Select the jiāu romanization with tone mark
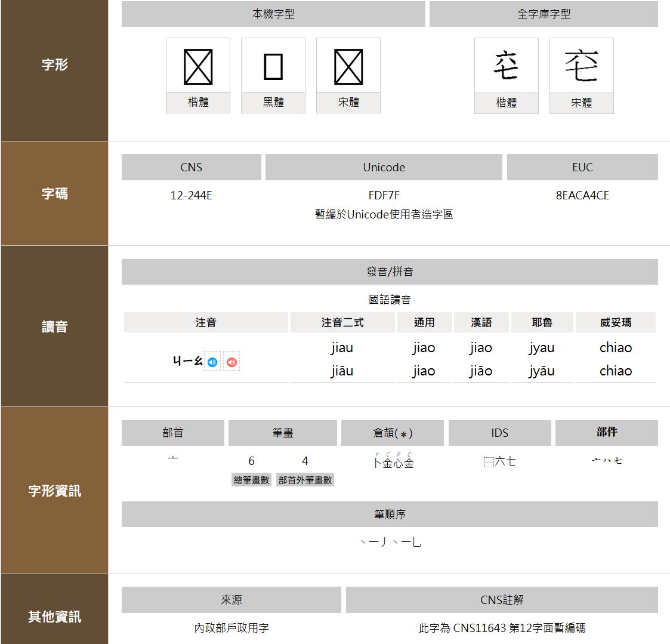 tap(342, 371)
